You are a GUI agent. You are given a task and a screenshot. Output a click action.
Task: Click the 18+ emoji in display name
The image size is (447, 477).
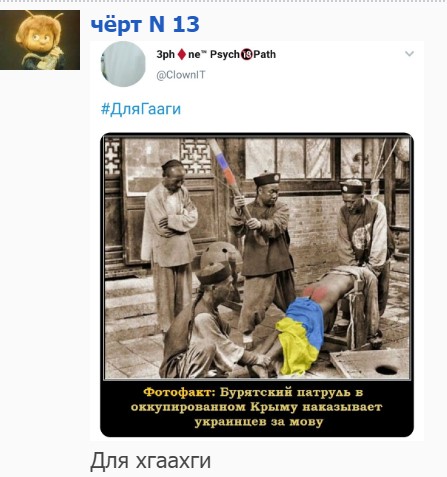(x=246, y=54)
